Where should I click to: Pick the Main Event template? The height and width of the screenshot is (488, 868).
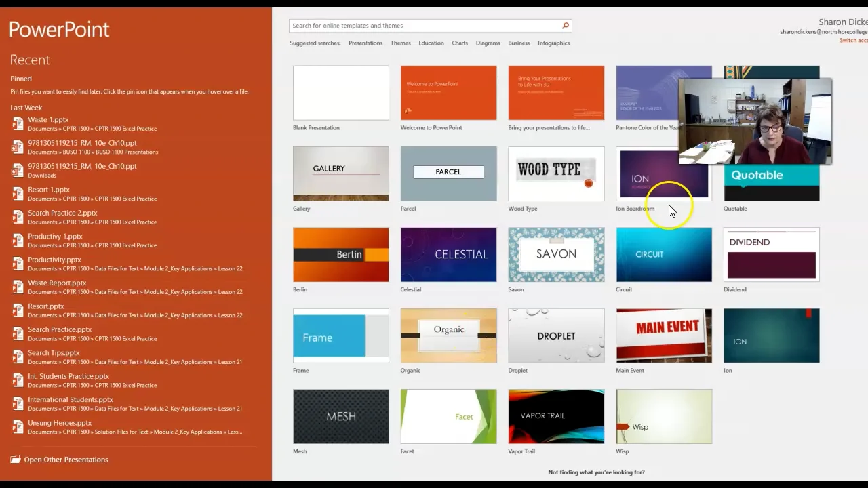pos(663,335)
